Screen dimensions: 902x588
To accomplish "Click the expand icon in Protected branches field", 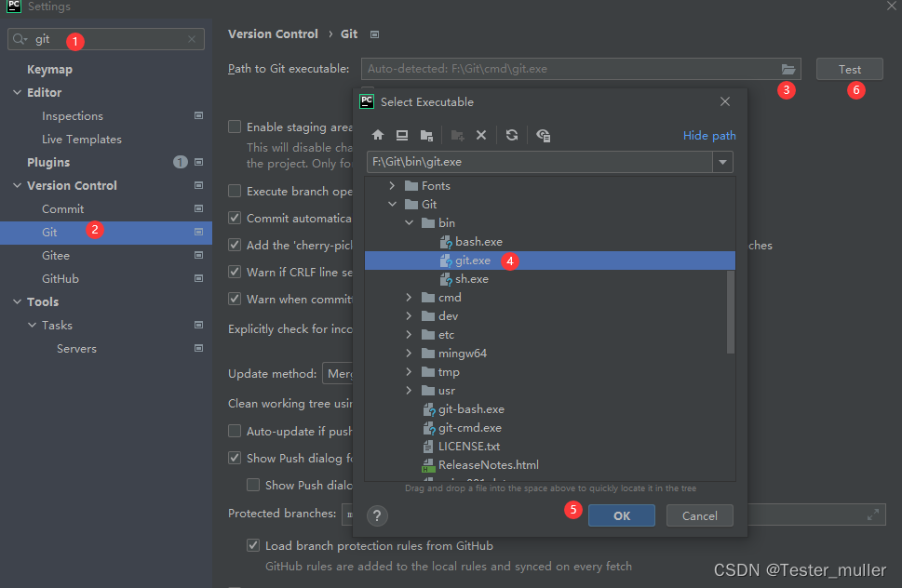I will [872, 514].
